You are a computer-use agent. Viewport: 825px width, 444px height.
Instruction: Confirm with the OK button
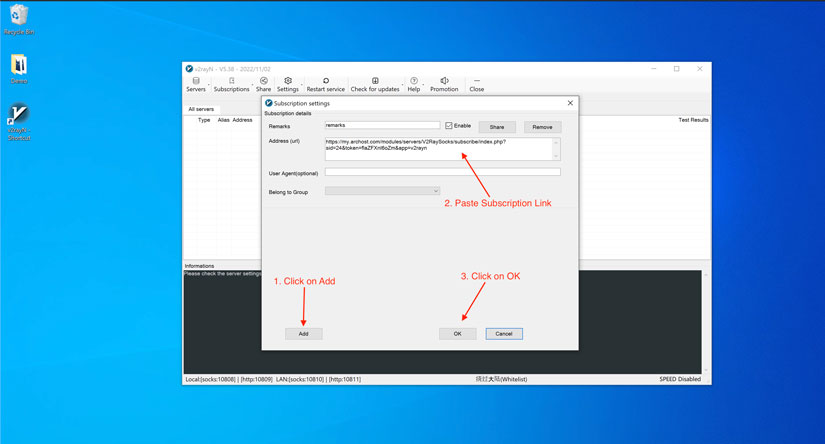[x=457, y=334]
